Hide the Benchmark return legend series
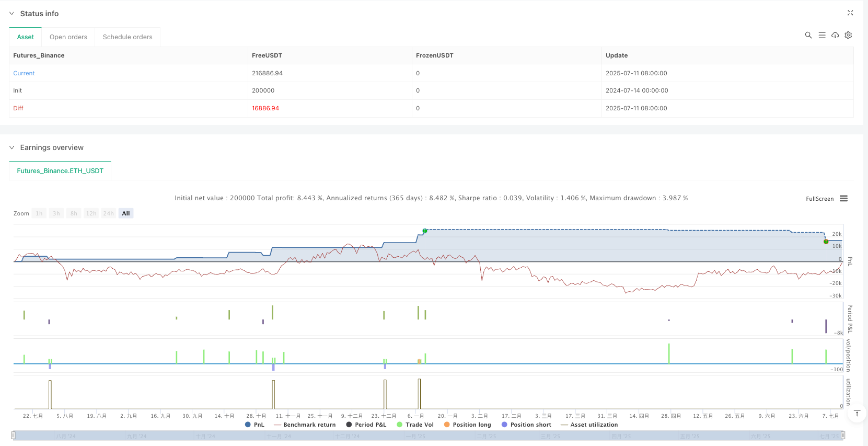Screen dimensions: 868x446 point(305,425)
